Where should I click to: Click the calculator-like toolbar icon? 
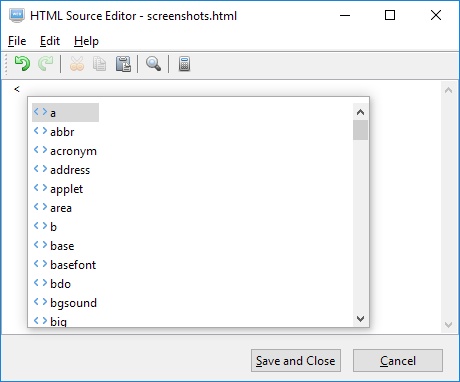click(x=184, y=64)
